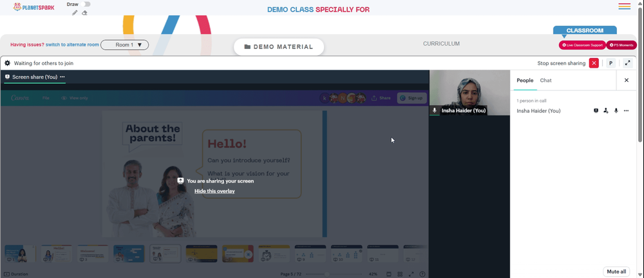Click the mic icon on video tile

pyautogui.click(x=435, y=111)
